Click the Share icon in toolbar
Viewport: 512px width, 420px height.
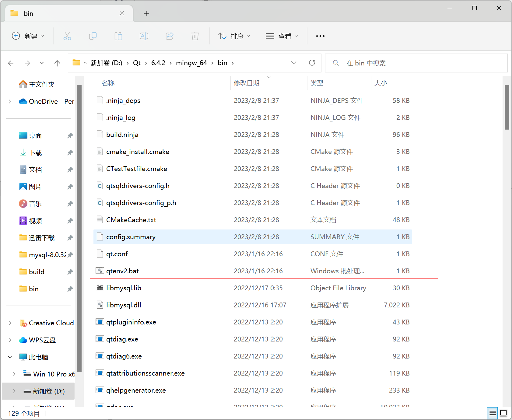coord(170,36)
